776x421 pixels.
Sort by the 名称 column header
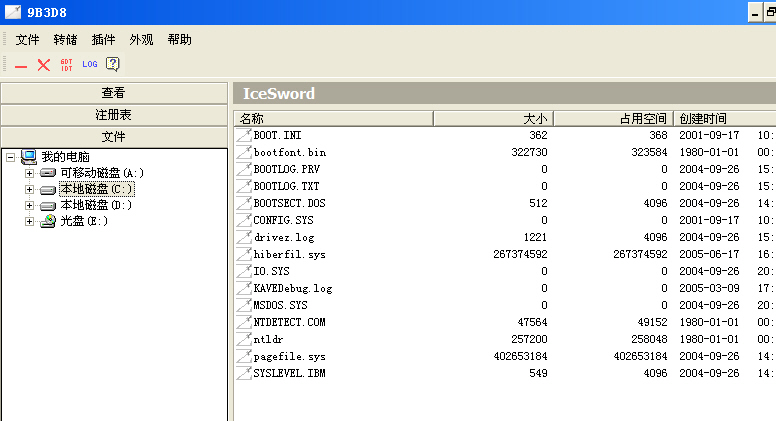coord(334,119)
